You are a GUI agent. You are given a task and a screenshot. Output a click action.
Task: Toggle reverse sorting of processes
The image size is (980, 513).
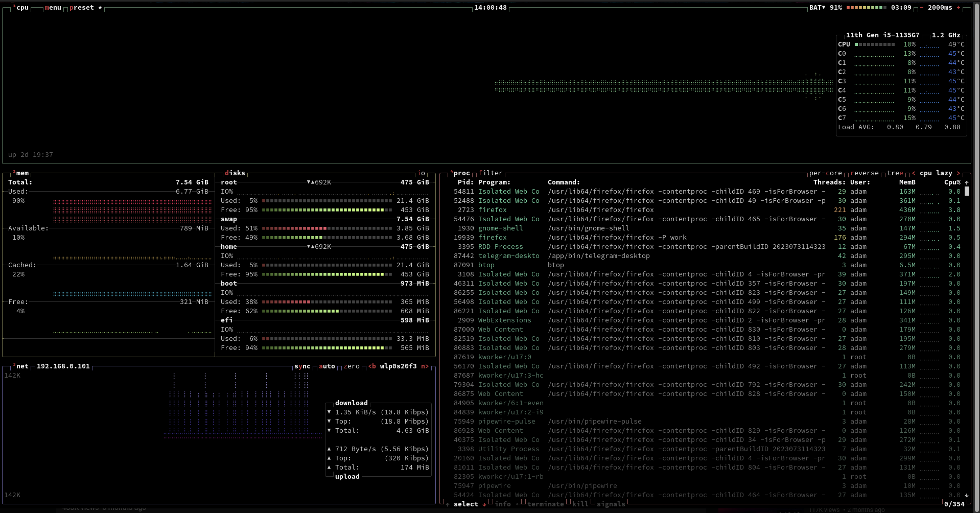(865, 173)
